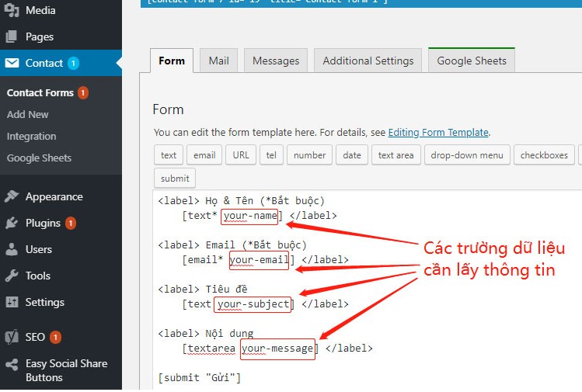Screen dimensions: 582x392
Task: Open Add New under Contact menu
Action: point(28,114)
